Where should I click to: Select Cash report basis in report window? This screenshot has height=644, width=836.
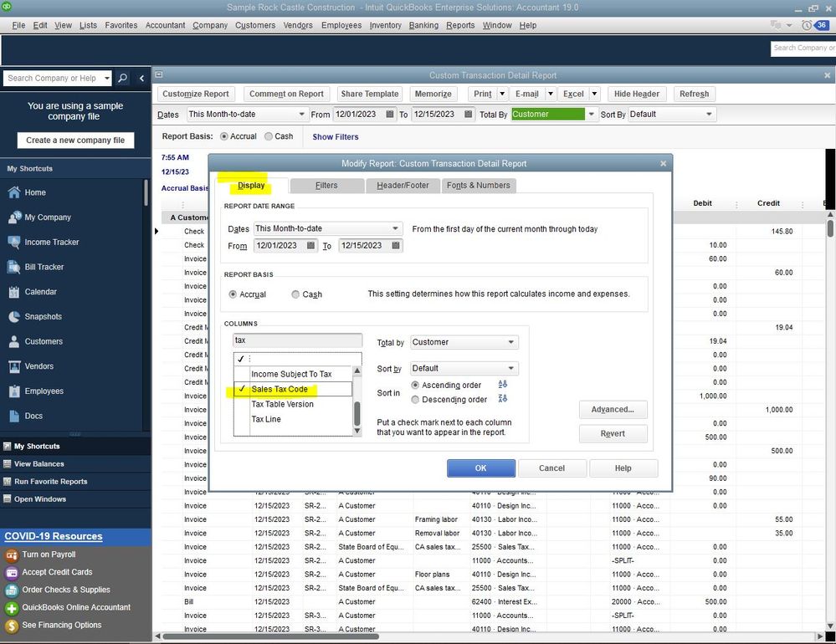[269, 136]
